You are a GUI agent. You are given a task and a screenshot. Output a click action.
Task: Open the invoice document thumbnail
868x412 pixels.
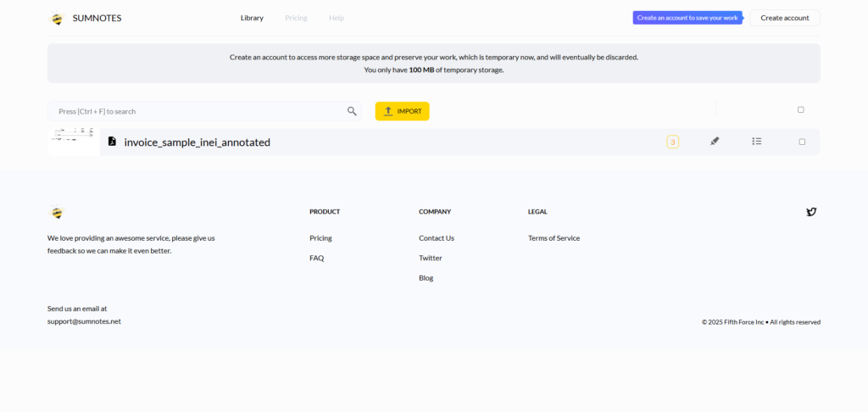point(73,141)
